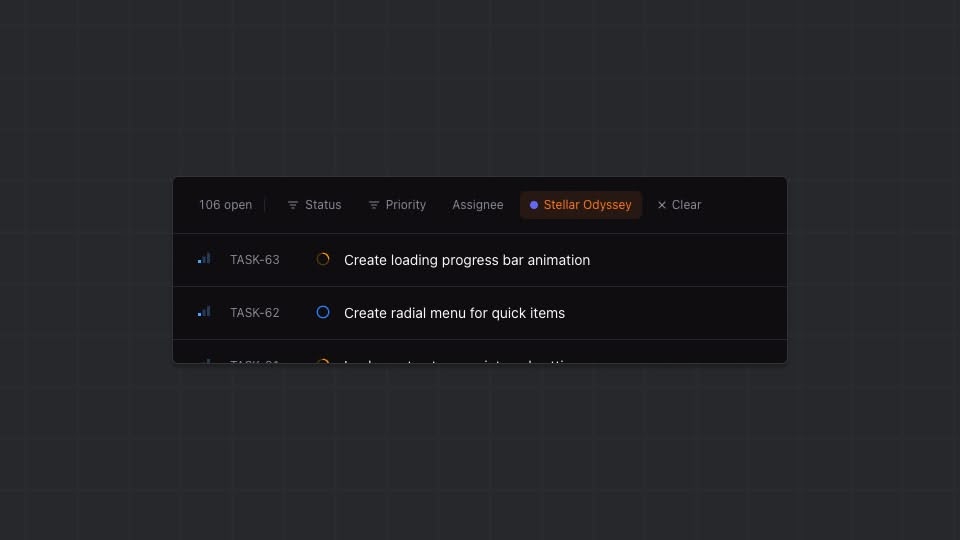
Task: Open the TASK-62 identifier
Action: pyautogui.click(x=255, y=313)
